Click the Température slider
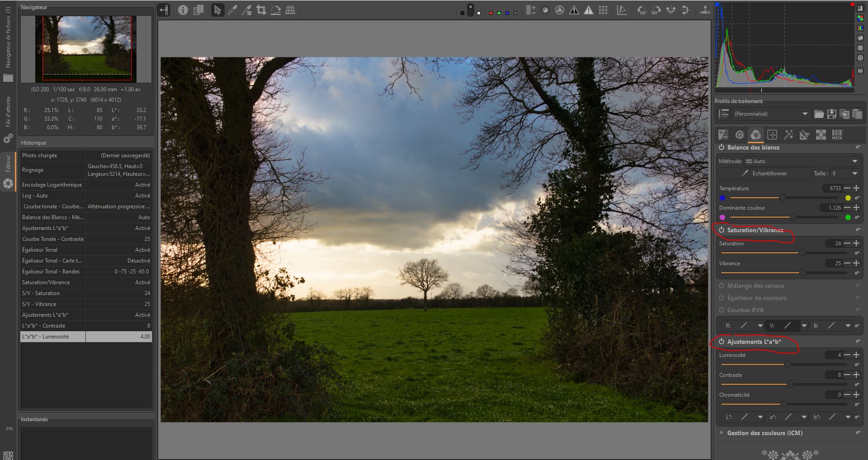The height and width of the screenshot is (460, 868). 783,198
